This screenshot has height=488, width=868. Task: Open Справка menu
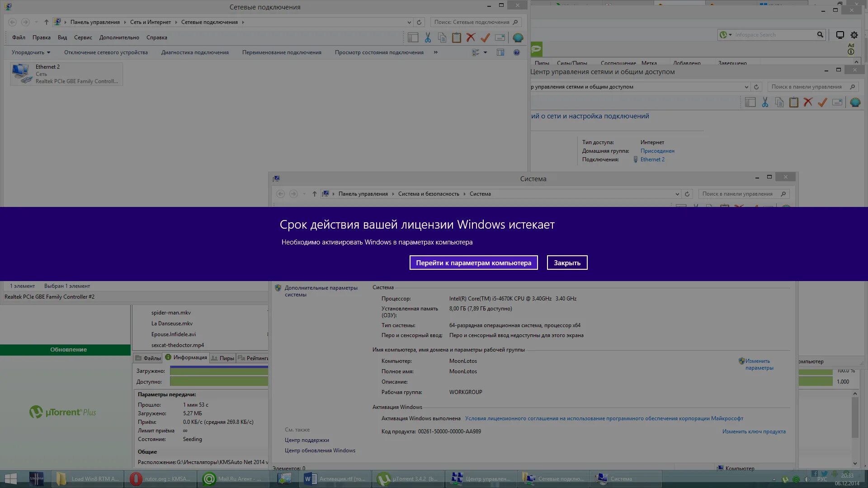tap(157, 38)
